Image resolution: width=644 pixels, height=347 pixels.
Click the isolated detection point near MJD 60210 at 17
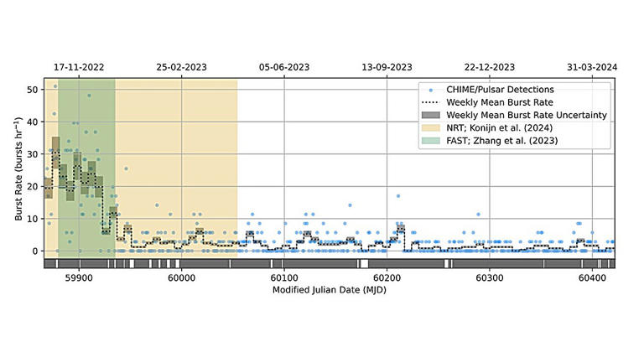pos(398,196)
